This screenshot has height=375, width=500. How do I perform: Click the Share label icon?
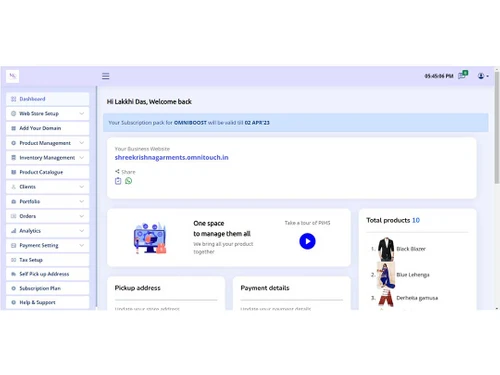click(x=117, y=171)
